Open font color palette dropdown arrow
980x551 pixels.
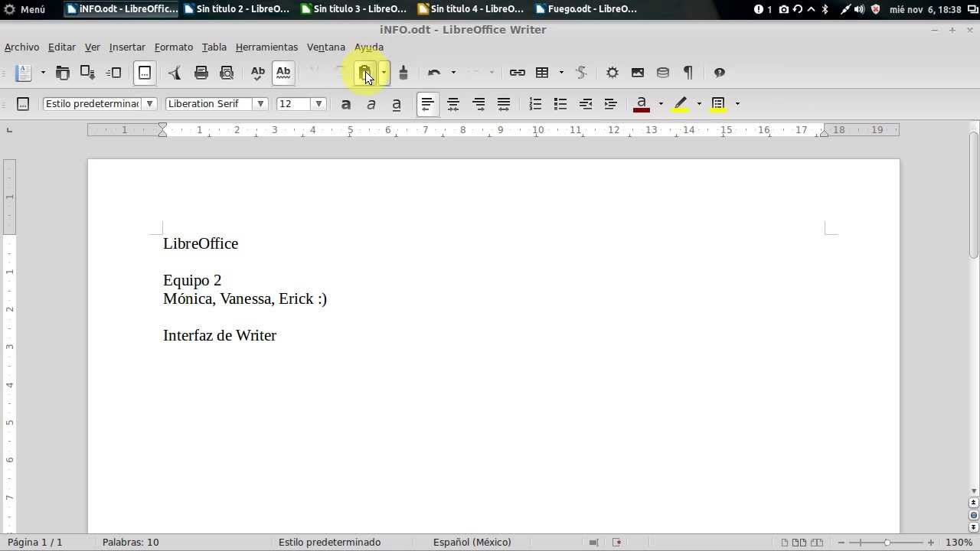point(661,104)
